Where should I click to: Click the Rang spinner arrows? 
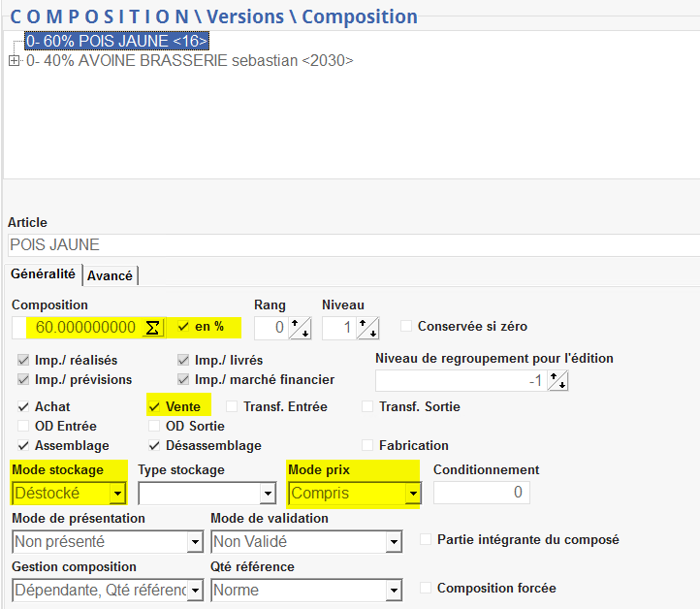(x=300, y=328)
